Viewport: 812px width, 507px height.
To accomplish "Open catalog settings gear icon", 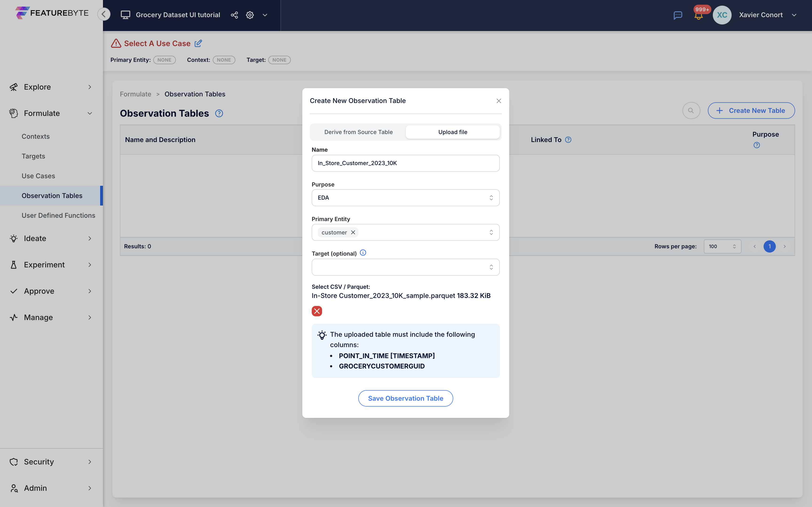I will pos(250,15).
